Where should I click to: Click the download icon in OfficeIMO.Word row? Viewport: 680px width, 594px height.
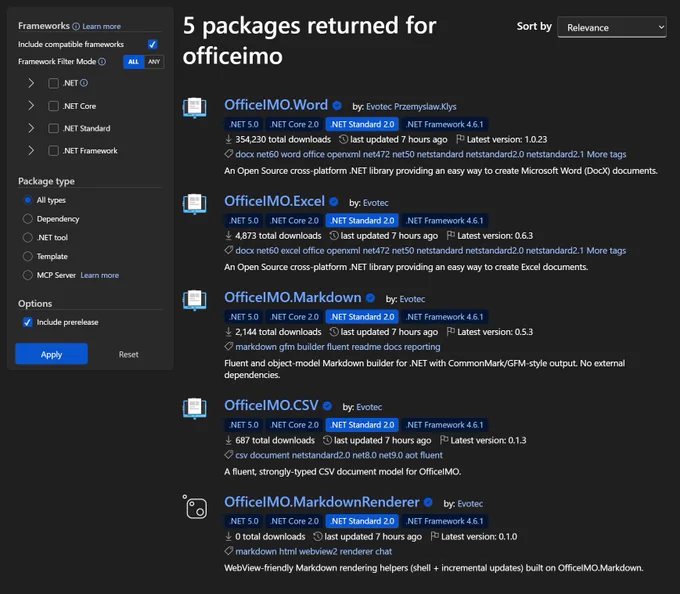229,140
